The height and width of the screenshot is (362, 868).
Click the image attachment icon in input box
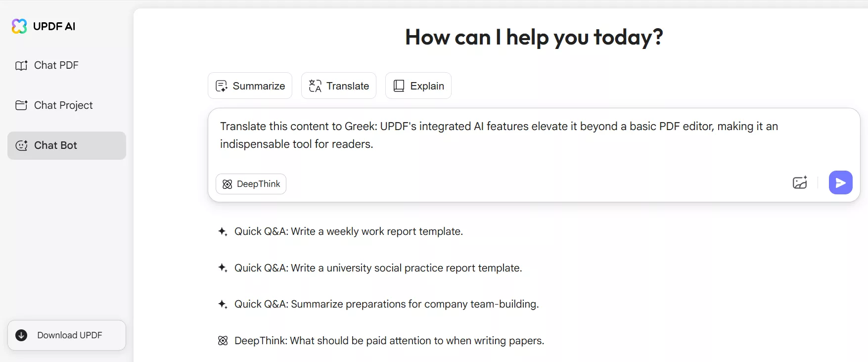800,182
